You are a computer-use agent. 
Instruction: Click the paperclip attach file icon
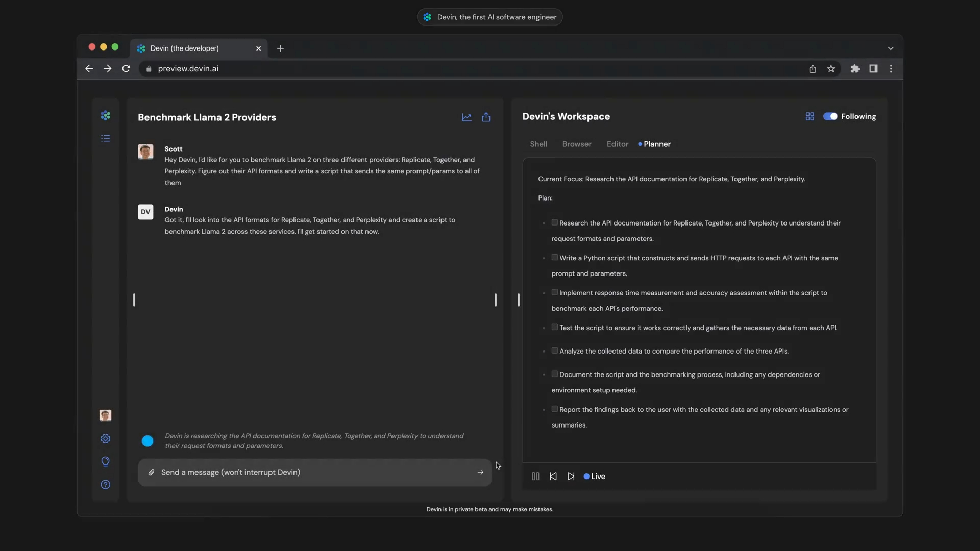point(151,473)
